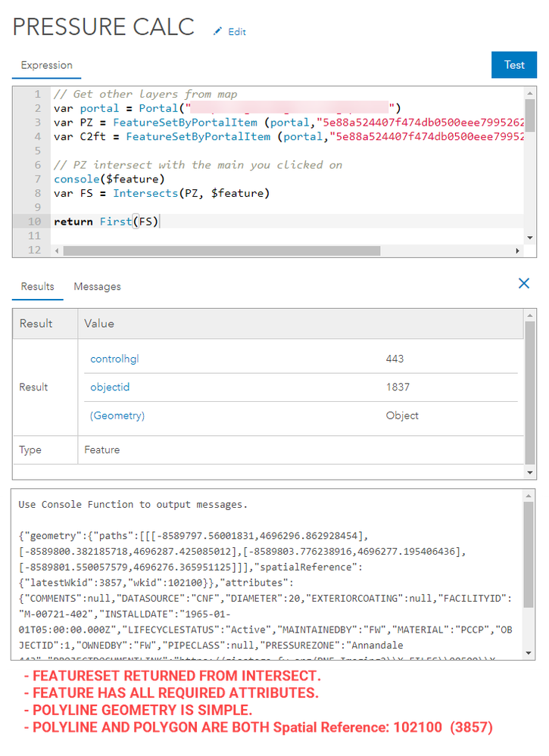The height and width of the screenshot is (756, 549).
Task: Click the code editor vertical scrollbar
Action: click(529, 114)
